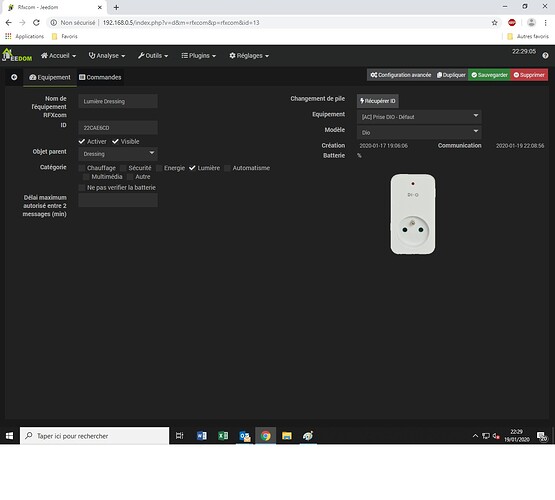Open the Objet parent Dressing dropdown

(x=118, y=154)
